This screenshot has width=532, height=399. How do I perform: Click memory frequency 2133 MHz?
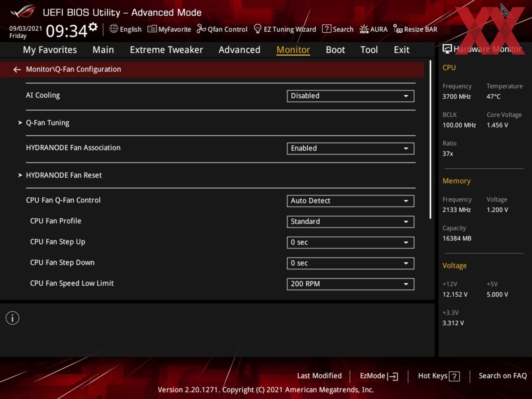coord(457,210)
